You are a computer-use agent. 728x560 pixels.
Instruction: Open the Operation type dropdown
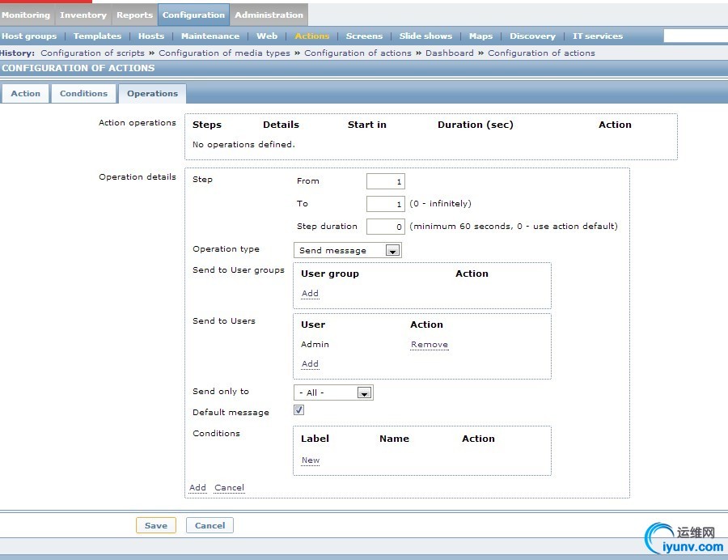(x=348, y=251)
